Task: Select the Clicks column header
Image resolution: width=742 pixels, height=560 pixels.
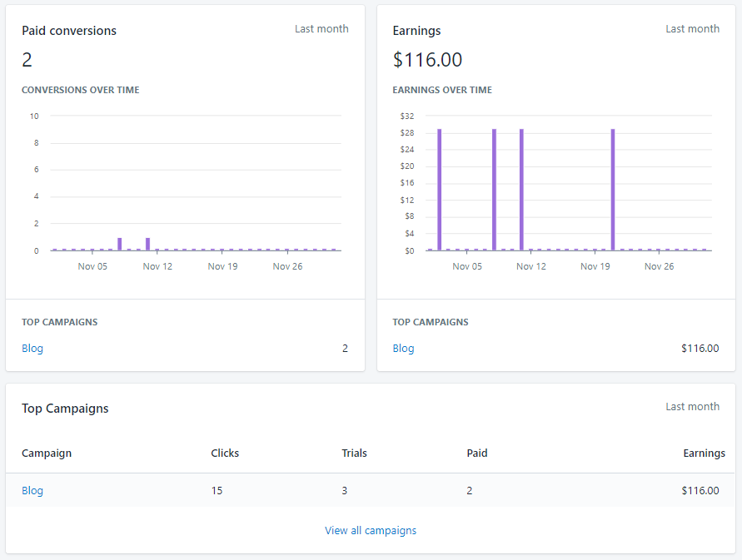Action: [225, 453]
